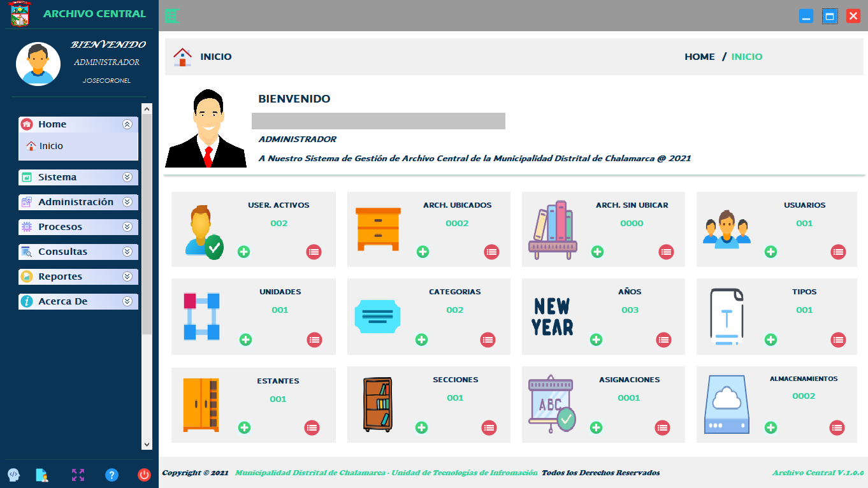The height and width of the screenshot is (488, 868).
Task: Open the Consultas menu
Action: [x=62, y=252]
